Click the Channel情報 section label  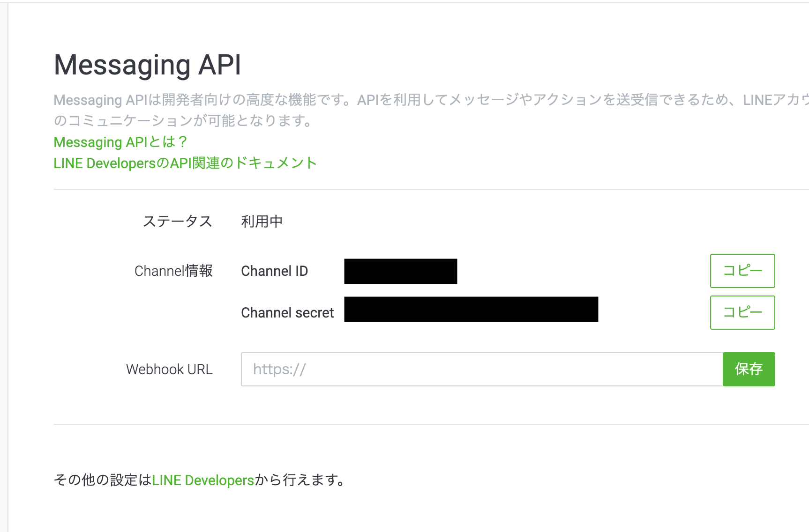(174, 271)
